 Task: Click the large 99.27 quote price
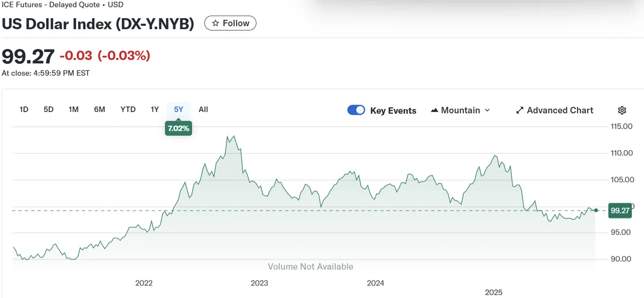pyautogui.click(x=28, y=56)
